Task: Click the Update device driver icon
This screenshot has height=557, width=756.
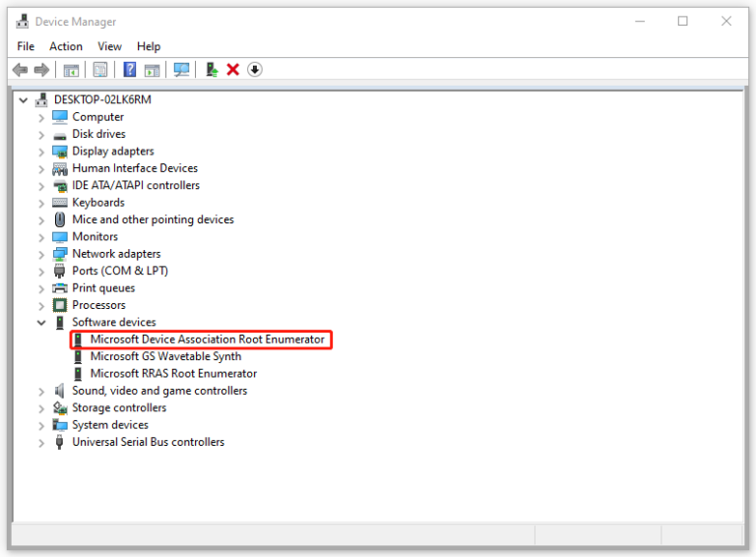Action: pos(212,70)
